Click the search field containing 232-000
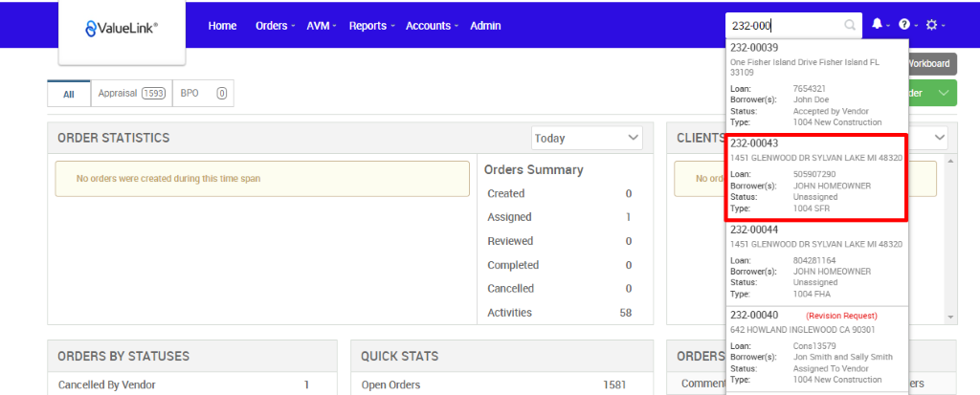The height and width of the screenshot is (395, 980). click(x=793, y=26)
